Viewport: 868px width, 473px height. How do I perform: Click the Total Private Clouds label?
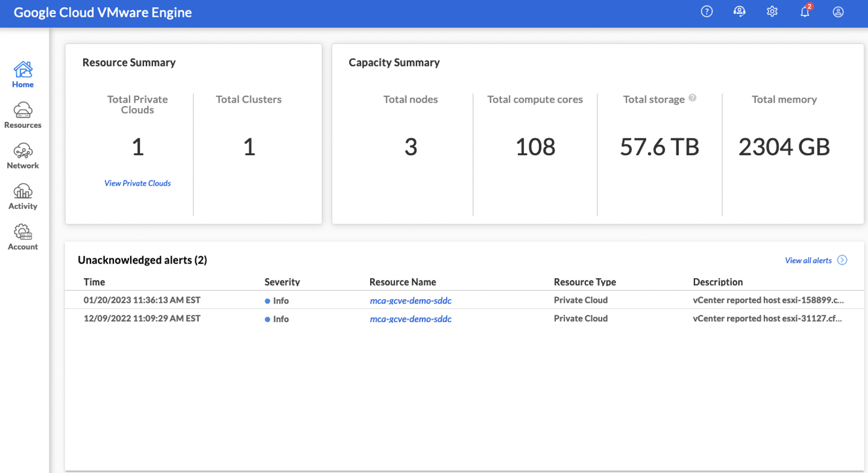[x=137, y=104]
